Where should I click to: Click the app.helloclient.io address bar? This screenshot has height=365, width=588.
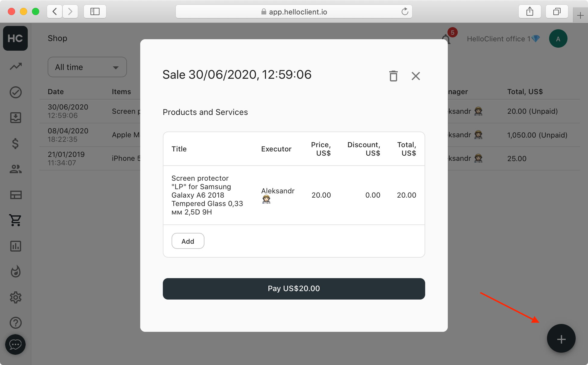point(294,12)
